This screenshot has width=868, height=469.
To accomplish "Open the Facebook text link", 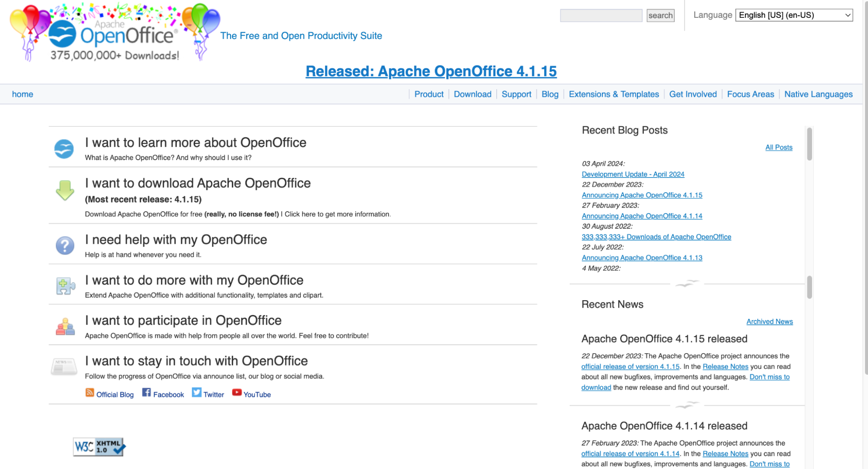I will click(x=168, y=394).
